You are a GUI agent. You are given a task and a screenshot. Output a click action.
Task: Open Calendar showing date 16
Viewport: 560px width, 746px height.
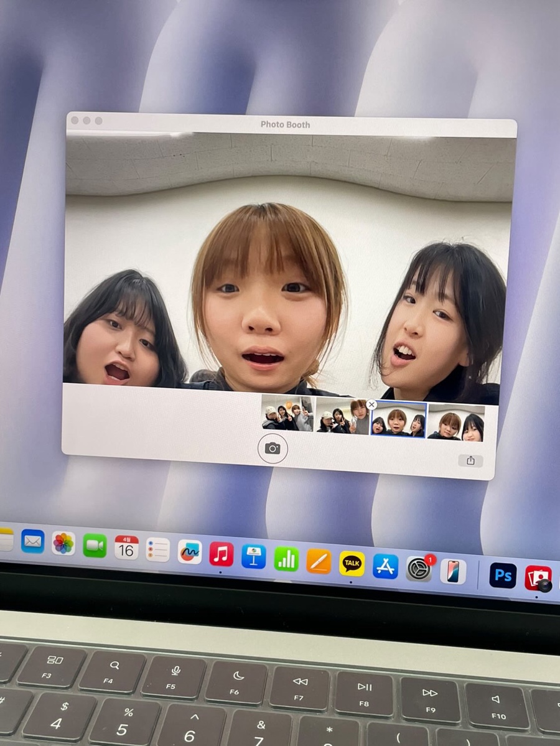[126, 548]
